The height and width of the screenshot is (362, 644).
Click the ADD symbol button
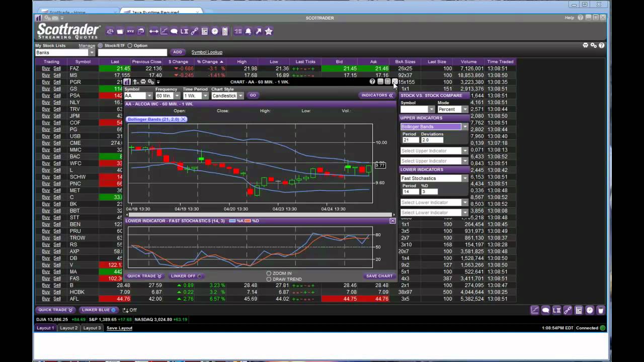tap(178, 52)
